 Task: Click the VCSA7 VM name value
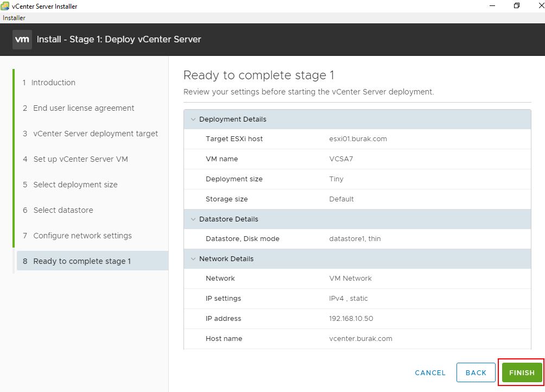point(341,159)
